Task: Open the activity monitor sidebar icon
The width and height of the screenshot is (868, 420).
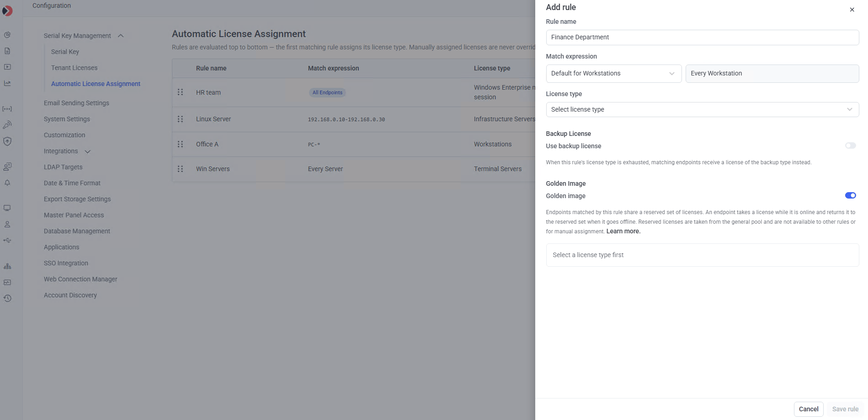Action: point(7,282)
